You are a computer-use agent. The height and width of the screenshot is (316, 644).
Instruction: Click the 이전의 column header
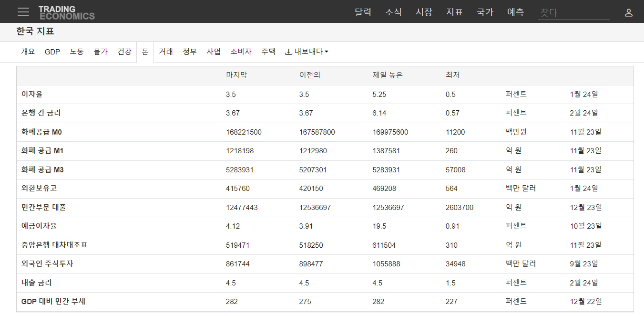[x=310, y=75]
